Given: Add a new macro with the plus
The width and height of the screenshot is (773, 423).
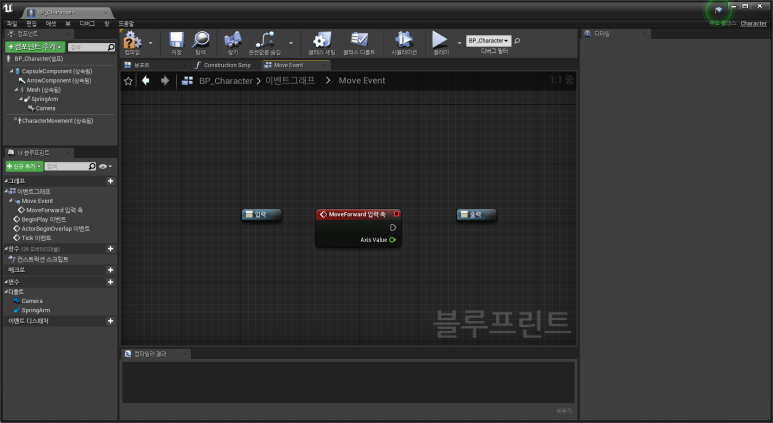Looking at the screenshot, I should click(x=110, y=270).
